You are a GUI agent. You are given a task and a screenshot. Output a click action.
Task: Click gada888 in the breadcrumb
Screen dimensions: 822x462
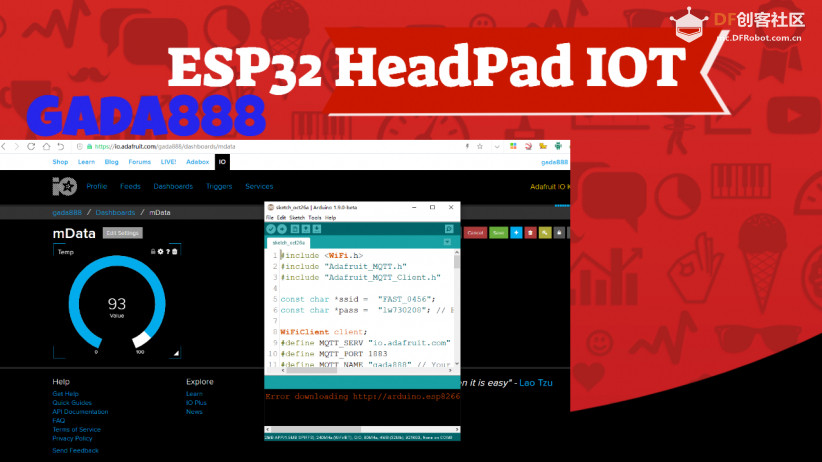pyautogui.click(x=67, y=212)
